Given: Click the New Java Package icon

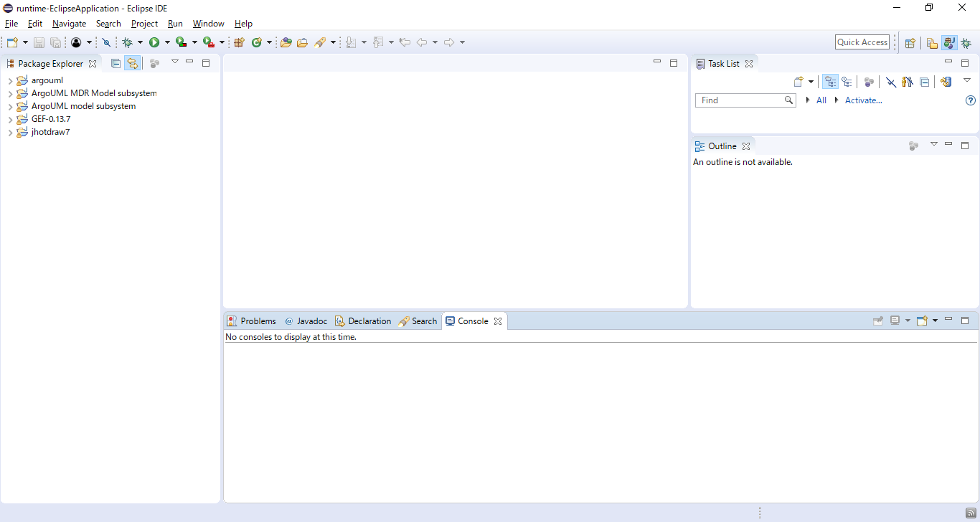Looking at the screenshot, I should pos(239,42).
